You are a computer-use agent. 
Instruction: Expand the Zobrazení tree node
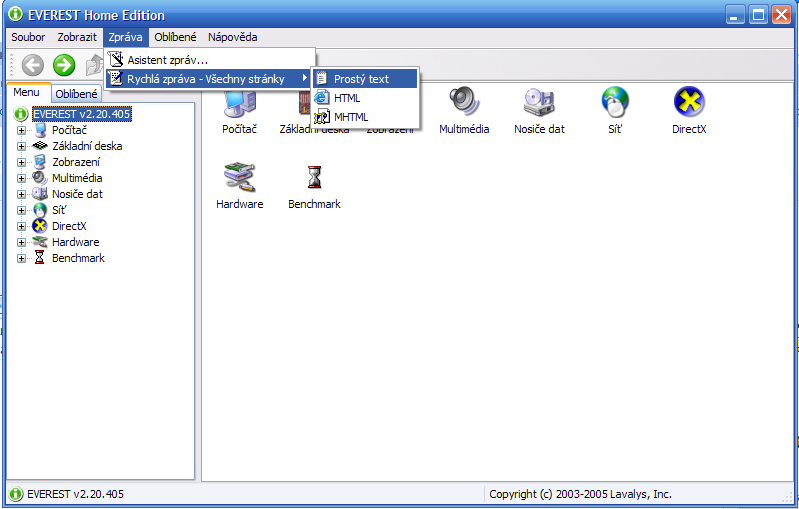tap(21, 163)
